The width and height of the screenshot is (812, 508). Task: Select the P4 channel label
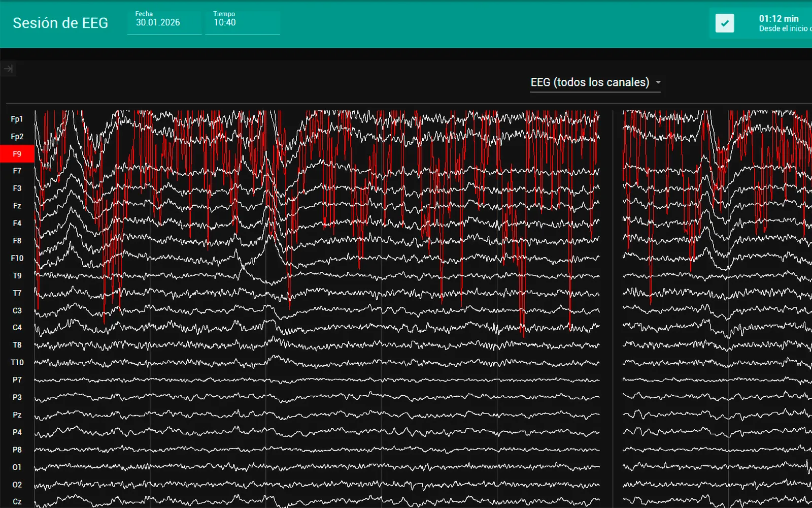point(17,432)
